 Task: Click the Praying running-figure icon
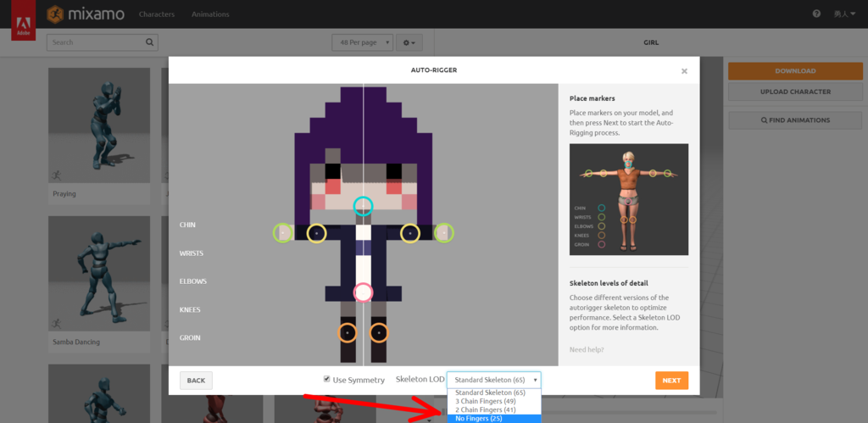[56, 175]
